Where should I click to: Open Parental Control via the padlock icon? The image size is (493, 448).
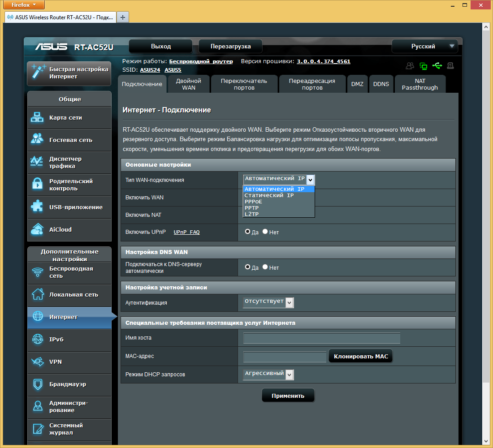(x=37, y=185)
